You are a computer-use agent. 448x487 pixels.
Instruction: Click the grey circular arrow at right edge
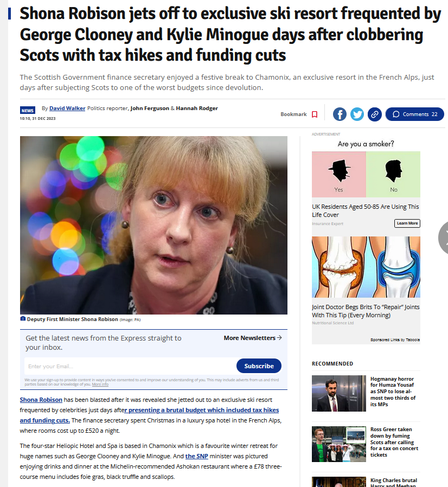point(444,238)
